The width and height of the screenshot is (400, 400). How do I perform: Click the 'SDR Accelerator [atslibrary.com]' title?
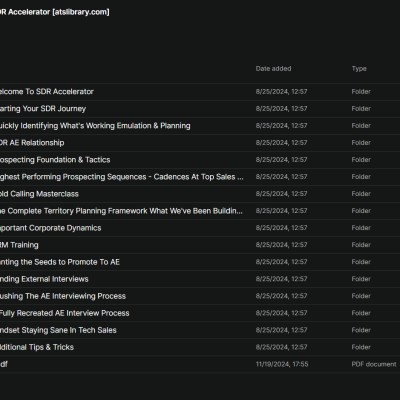pos(54,12)
